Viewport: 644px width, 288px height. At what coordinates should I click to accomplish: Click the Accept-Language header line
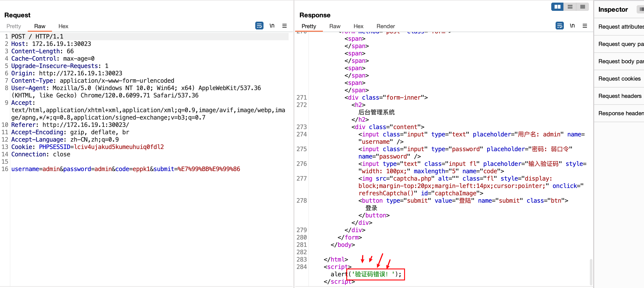(x=65, y=140)
